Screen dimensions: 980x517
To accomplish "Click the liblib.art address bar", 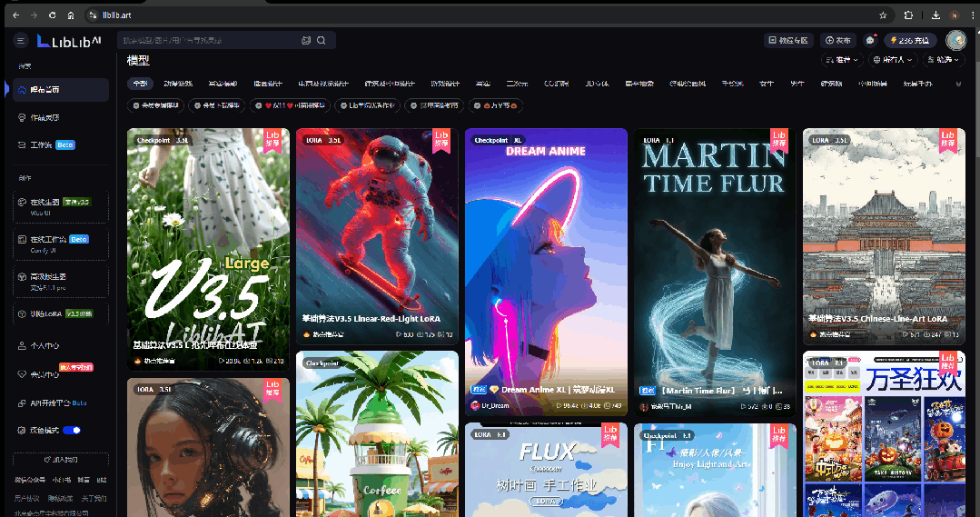I will [x=488, y=15].
